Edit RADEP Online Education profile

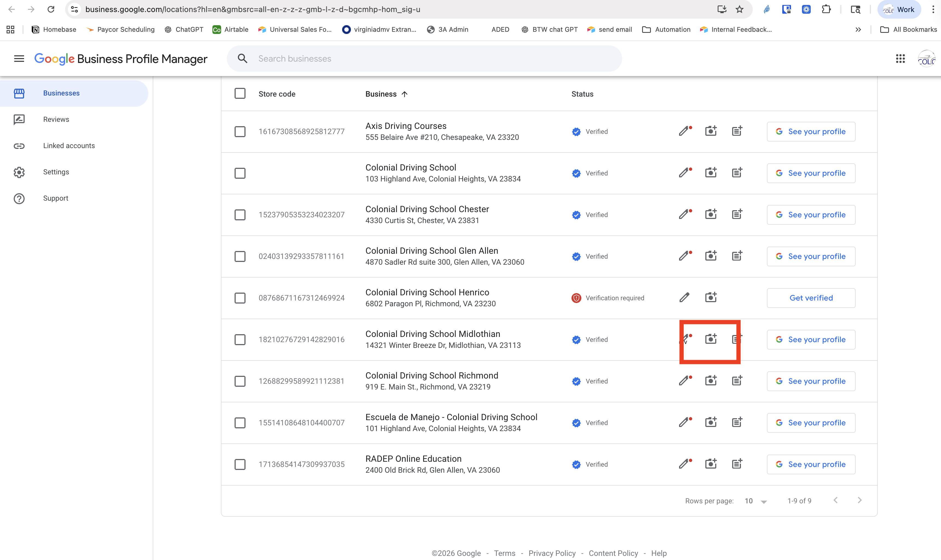tap(685, 463)
